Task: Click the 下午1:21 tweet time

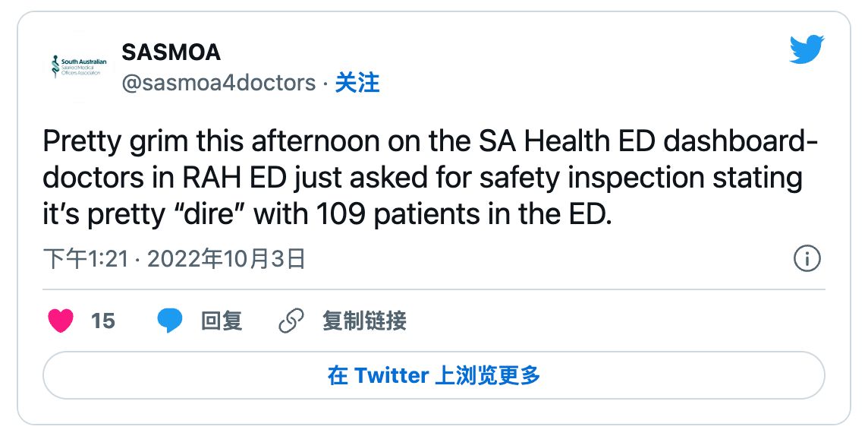Action: (x=83, y=260)
